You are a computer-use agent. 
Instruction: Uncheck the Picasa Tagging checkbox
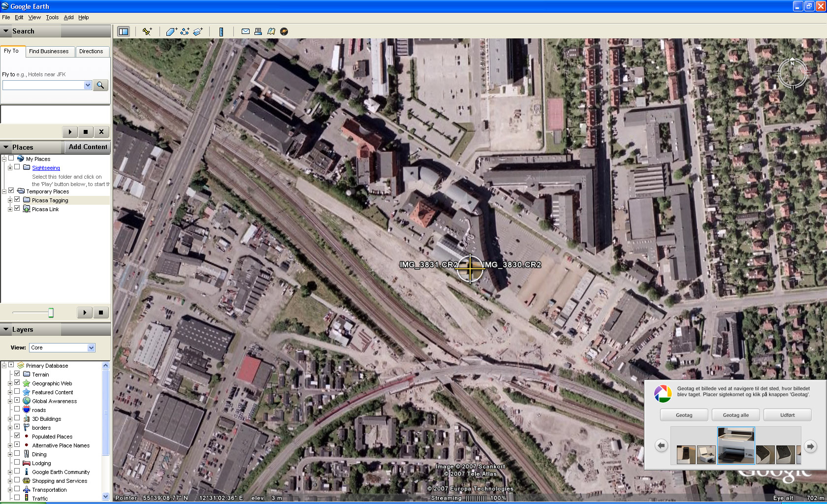[17, 199]
